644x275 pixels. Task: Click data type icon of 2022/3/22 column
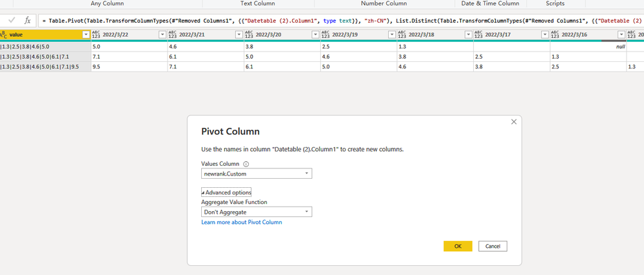point(97,34)
